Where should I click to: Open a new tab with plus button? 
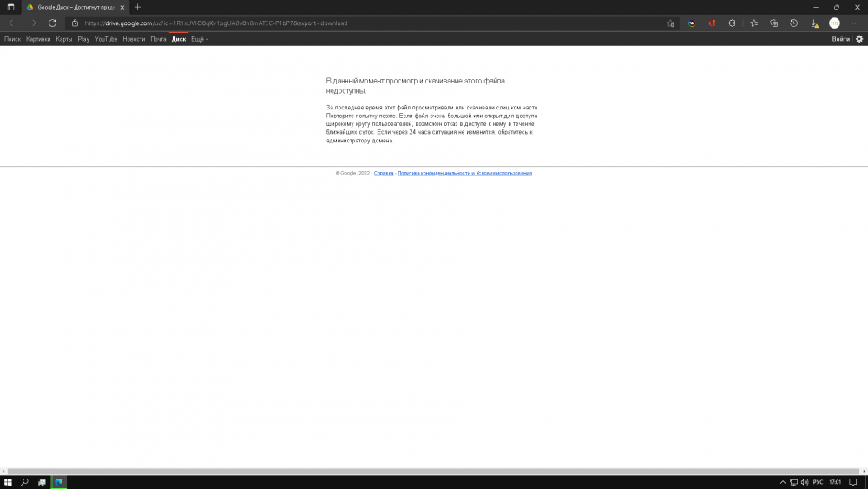(x=137, y=7)
